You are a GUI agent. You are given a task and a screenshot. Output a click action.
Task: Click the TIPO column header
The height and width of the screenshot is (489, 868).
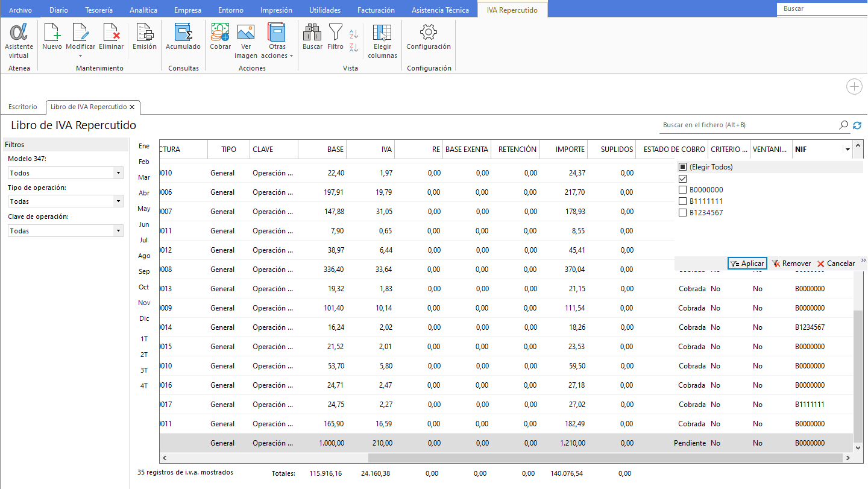pyautogui.click(x=228, y=150)
